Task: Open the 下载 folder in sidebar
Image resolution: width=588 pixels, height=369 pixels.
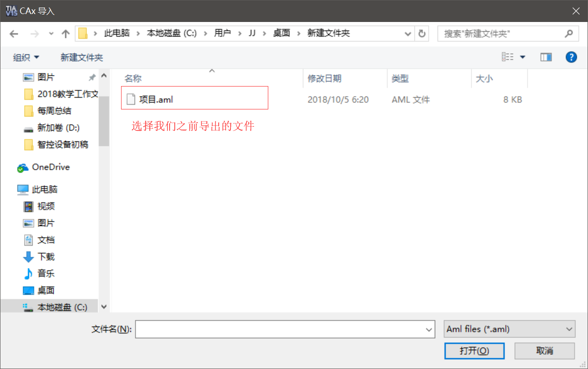Action: click(x=46, y=257)
